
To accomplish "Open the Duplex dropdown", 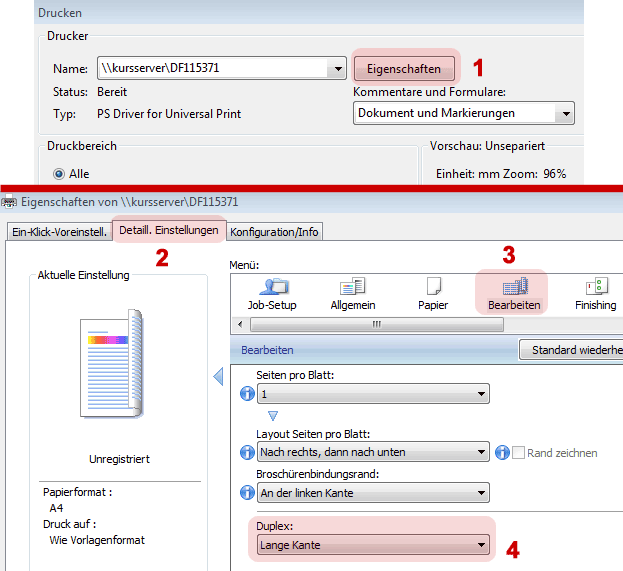I will tap(482, 546).
